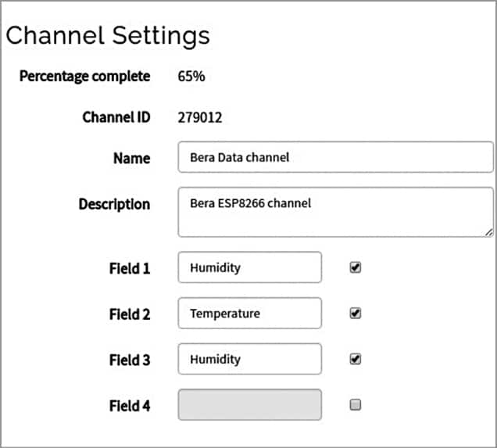Click the greyed-out Field 4 input box
This screenshot has height=448, width=497.
pos(249,405)
